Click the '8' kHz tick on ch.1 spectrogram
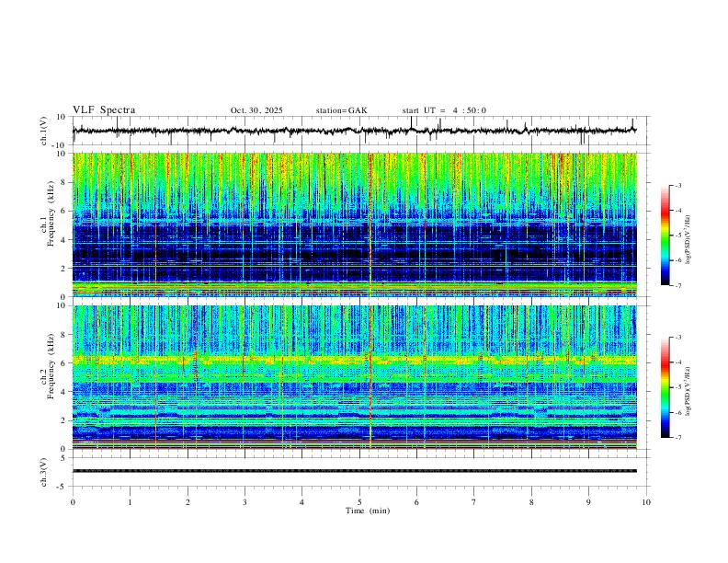Screen dimensions: 728x563 click(64, 182)
